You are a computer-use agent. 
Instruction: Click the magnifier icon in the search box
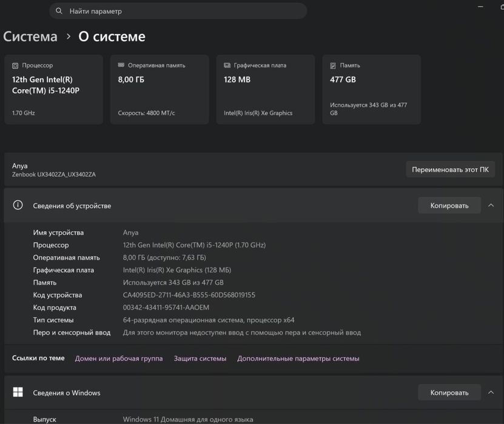tap(59, 11)
